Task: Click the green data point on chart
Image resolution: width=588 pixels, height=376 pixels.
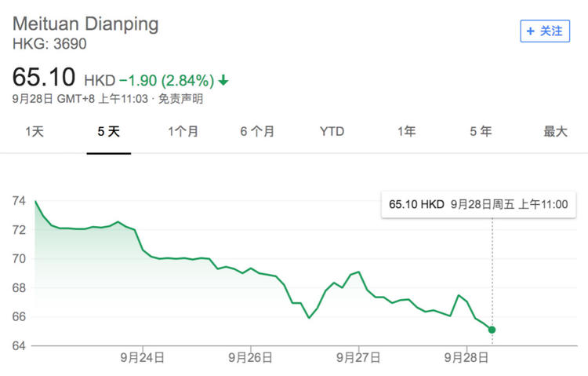Action: [492, 330]
